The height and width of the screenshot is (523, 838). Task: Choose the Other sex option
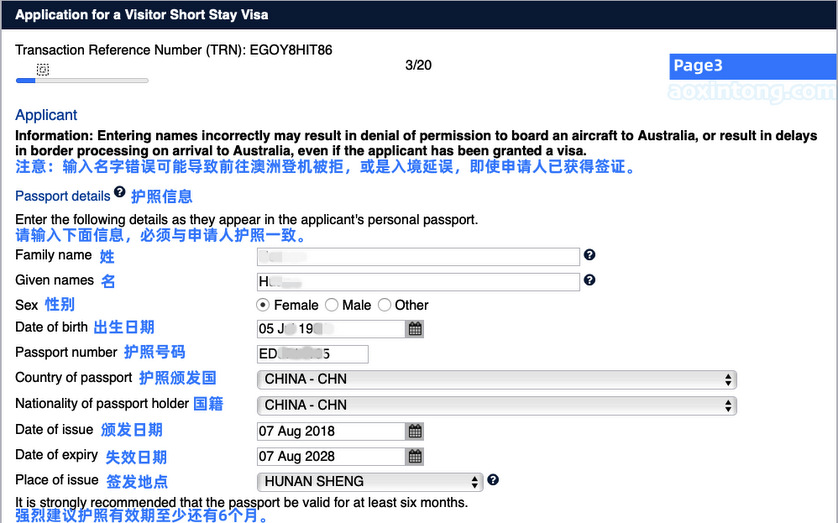coord(385,305)
